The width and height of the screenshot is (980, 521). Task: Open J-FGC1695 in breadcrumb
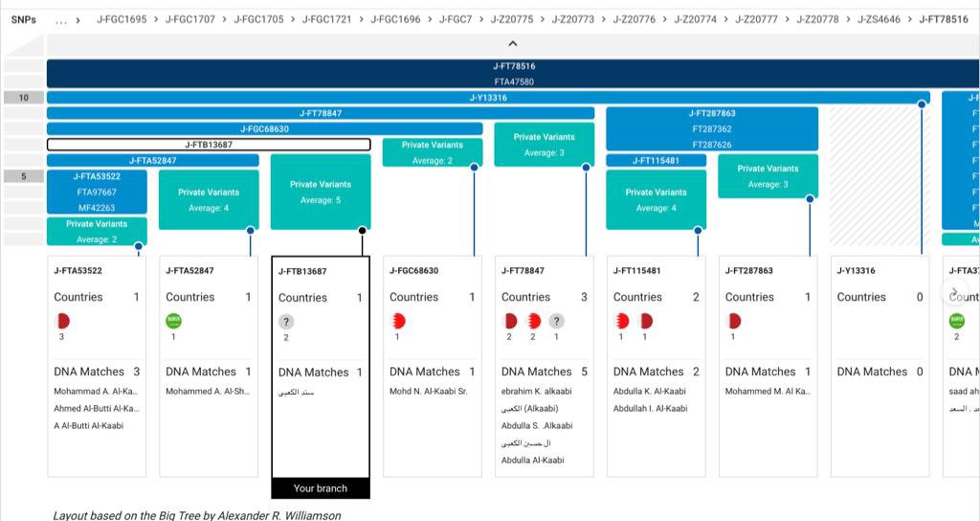(122, 19)
